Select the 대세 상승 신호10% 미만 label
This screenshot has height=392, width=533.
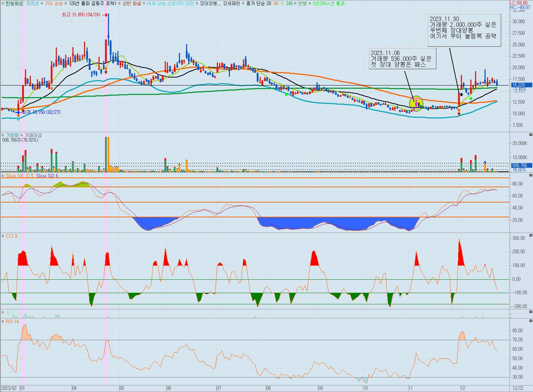pyautogui.click(x=170, y=3)
